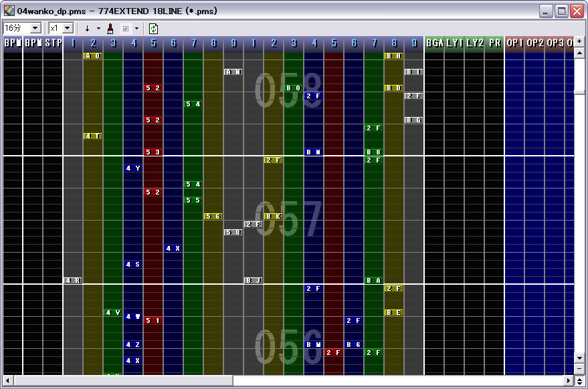Select the LY1 column header
This screenshot has width=588, height=389.
coord(454,43)
